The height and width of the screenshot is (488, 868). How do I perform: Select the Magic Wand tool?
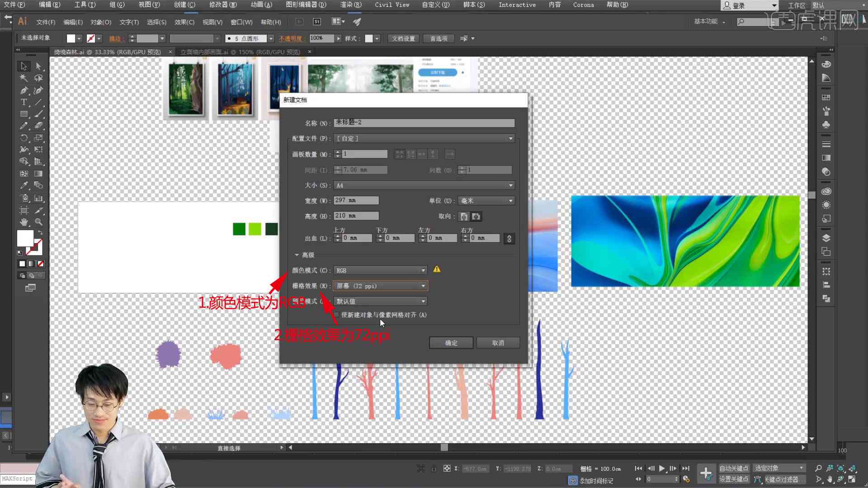24,78
